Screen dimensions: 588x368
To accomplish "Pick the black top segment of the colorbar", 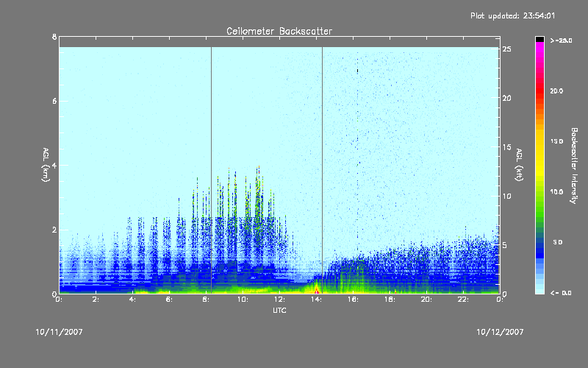I will point(539,39).
